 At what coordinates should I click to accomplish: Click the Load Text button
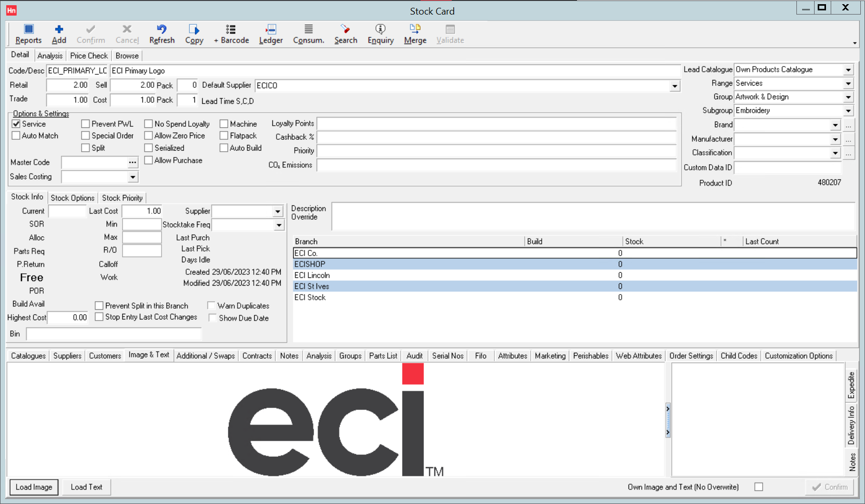click(x=86, y=487)
